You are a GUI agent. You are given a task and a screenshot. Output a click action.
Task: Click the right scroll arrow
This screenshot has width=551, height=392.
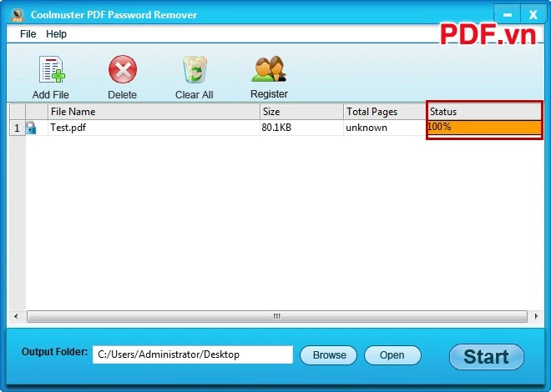536,316
